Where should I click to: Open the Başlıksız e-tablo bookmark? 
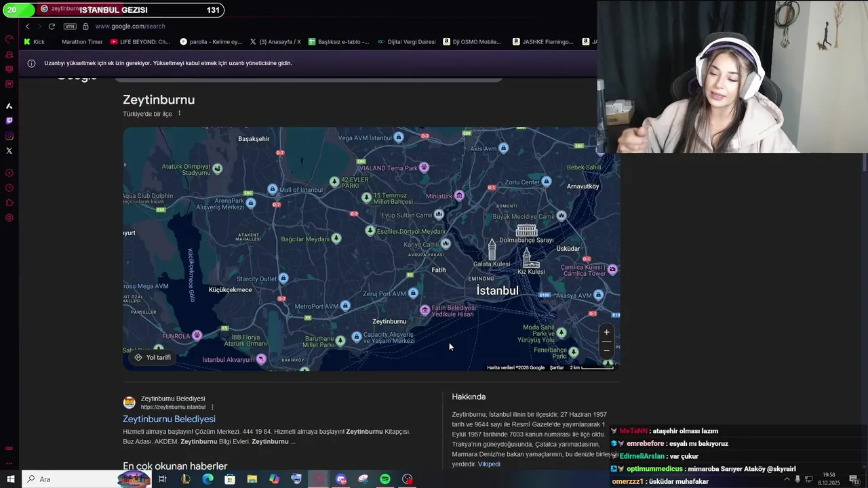(x=338, y=42)
